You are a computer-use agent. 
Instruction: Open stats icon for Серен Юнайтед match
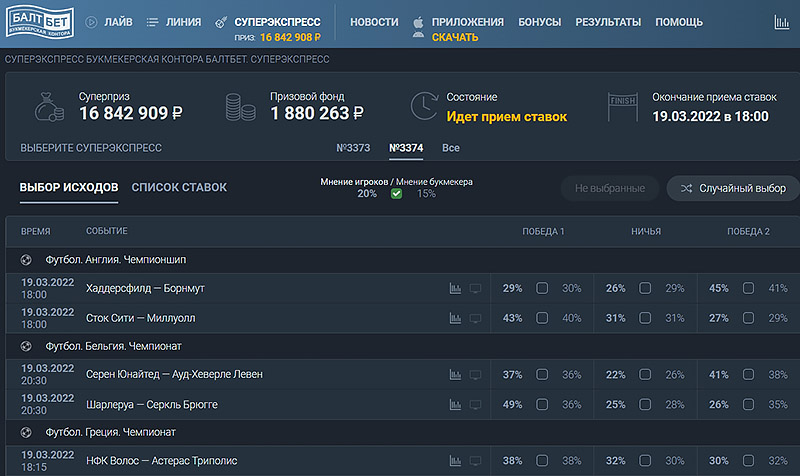click(x=455, y=375)
